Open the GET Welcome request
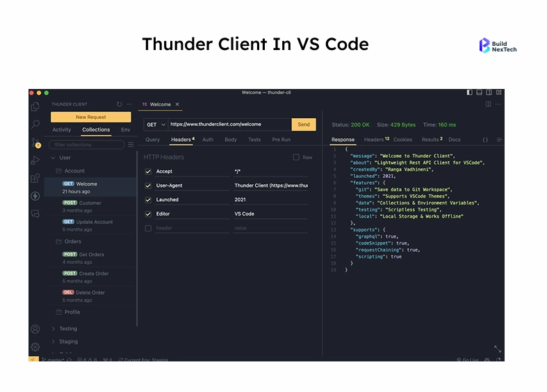Screen dimensions: 547x392 point(90,187)
